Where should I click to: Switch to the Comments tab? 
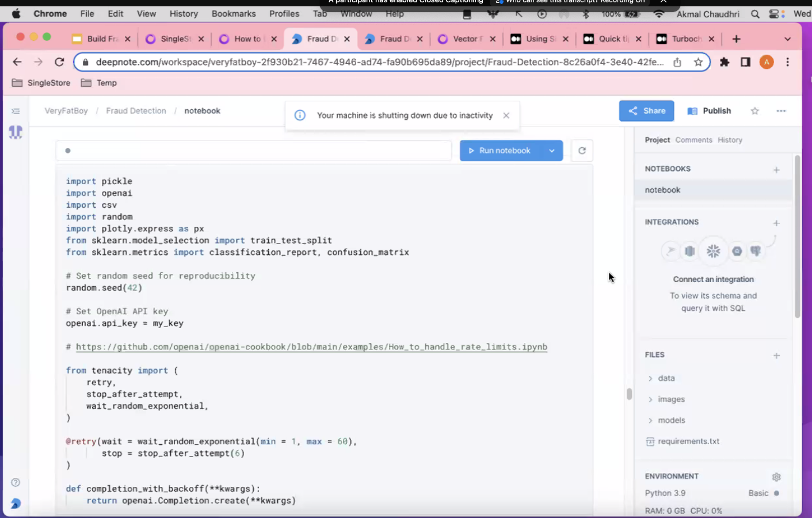[x=693, y=140]
